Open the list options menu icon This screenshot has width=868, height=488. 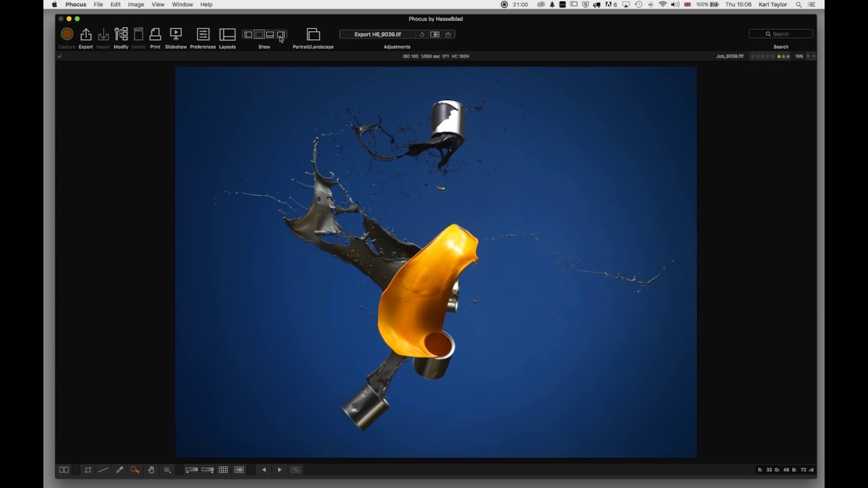[167, 470]
